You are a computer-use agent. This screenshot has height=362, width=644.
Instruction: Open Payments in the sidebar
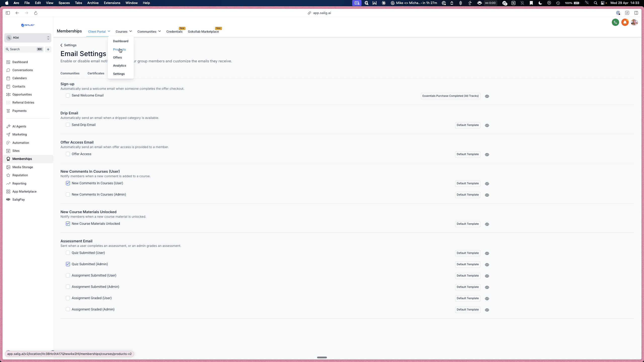[x=19, y=111]
